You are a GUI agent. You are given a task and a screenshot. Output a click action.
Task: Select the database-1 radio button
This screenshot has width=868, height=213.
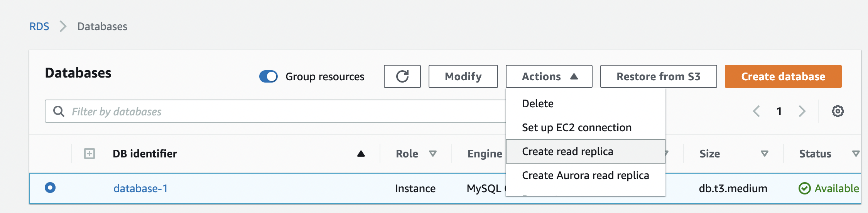coord(50,188)
